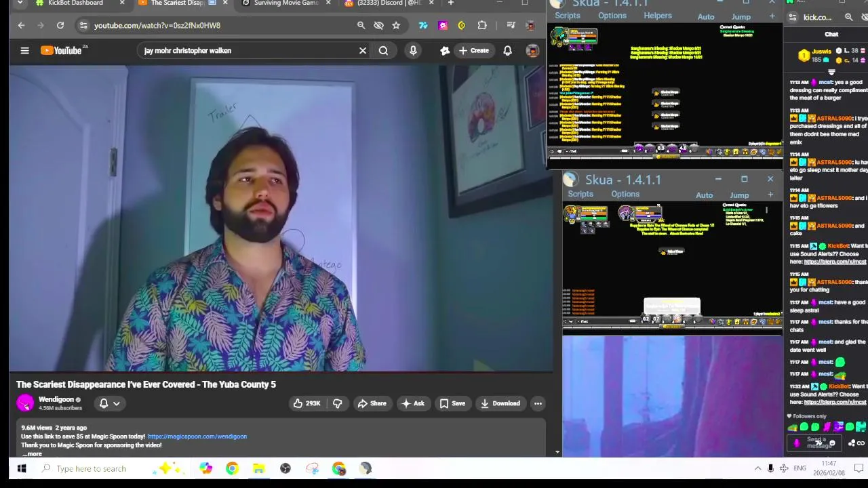Clear the YouTube search box text

click(x=363, y=50)
